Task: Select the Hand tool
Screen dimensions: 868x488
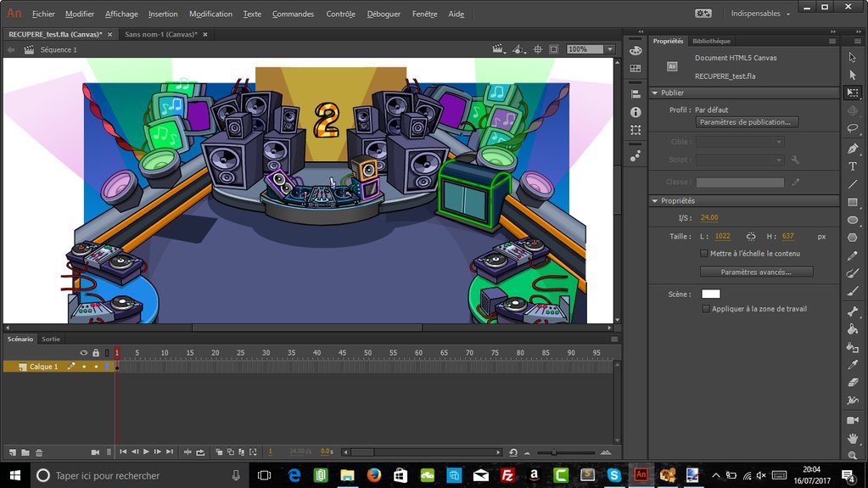Action: (853, 438)
